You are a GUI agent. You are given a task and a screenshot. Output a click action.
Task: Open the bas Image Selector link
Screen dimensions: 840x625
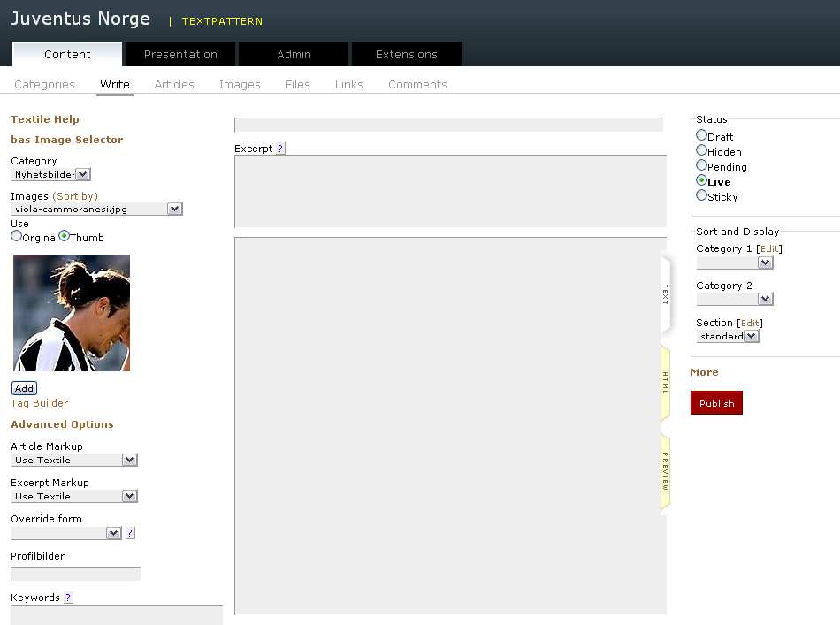[67, 140]
